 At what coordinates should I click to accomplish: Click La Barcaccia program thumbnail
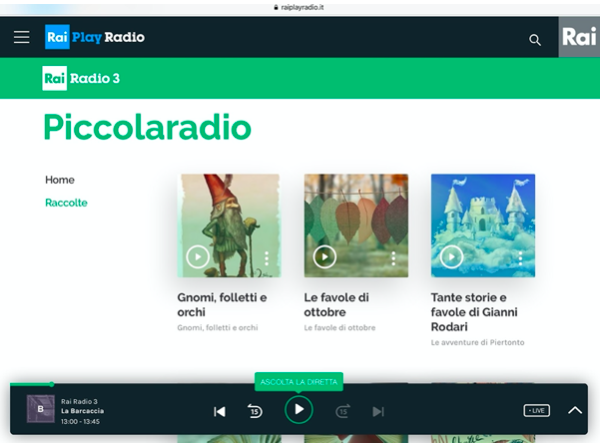tap(41, 409)
